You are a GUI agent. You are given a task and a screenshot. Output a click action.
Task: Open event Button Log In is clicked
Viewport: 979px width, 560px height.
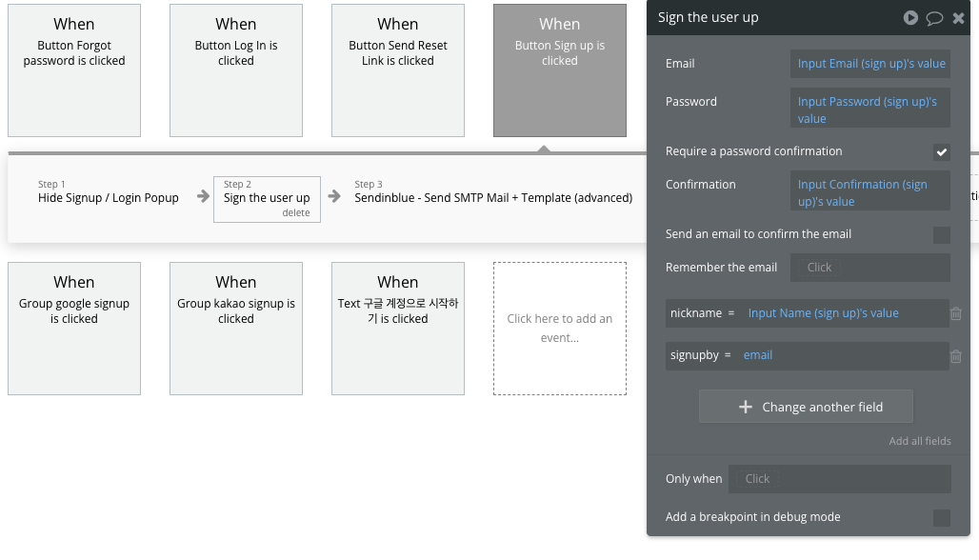pyautogui.click(x=236, y=70)
